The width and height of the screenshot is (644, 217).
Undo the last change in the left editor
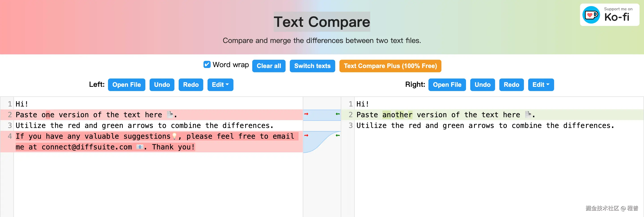[x=162, y=85]
